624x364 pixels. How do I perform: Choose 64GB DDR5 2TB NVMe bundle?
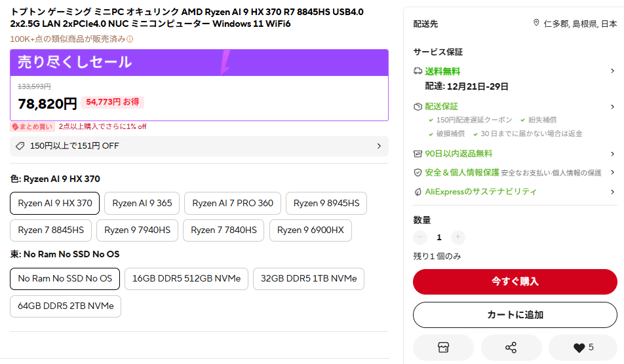[66, 306]
